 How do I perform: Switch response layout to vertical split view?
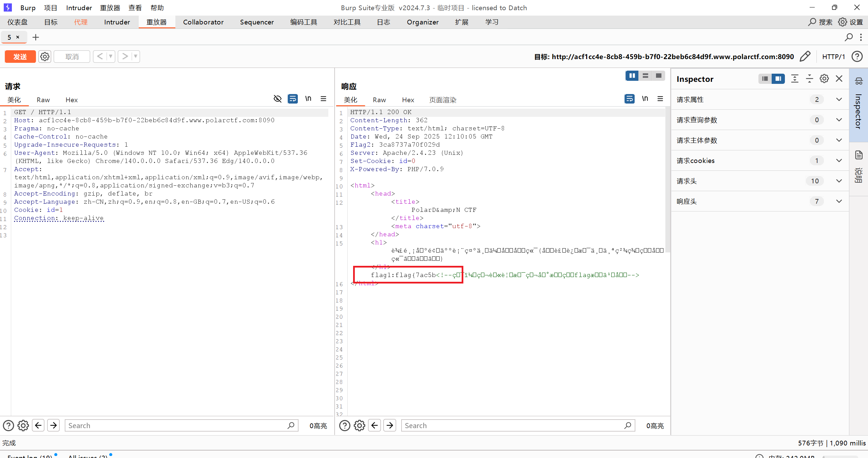[x=645, y=76]
